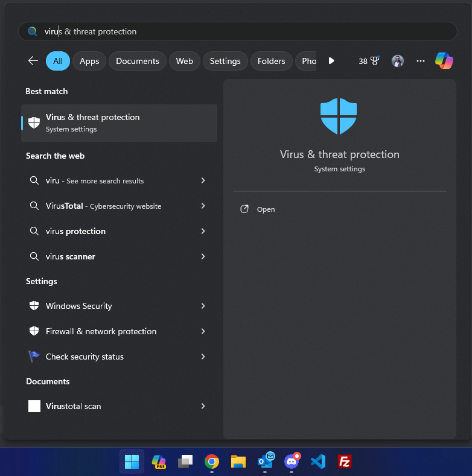Switch to the Folders filter tab
The height and width of the screenshot is (476, 472).
click(271, 61)
